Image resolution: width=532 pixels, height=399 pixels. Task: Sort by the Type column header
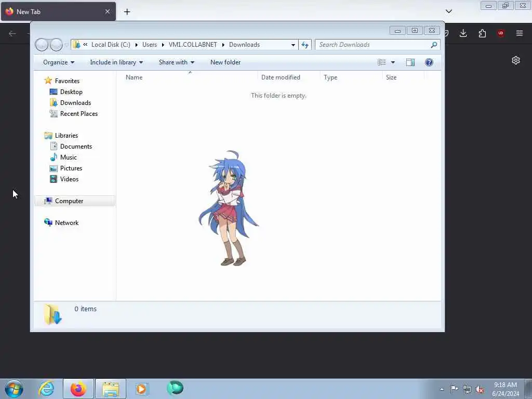352,77
